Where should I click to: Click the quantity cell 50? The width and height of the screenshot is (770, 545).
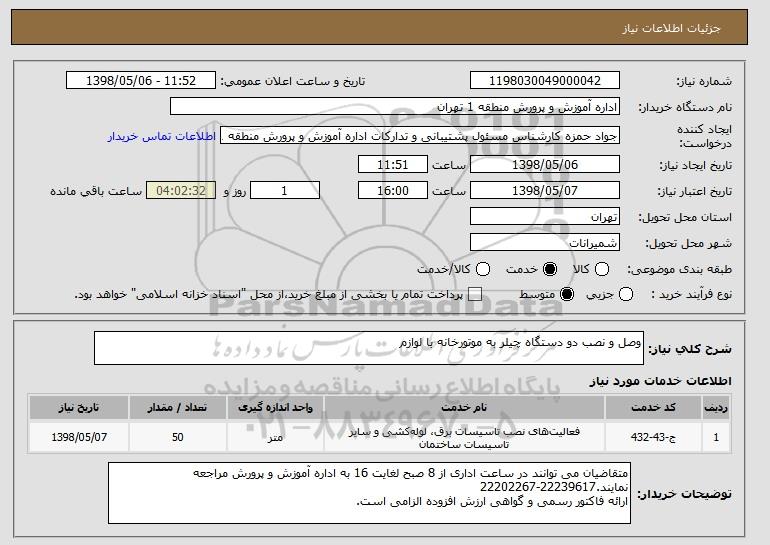point(178,437)
